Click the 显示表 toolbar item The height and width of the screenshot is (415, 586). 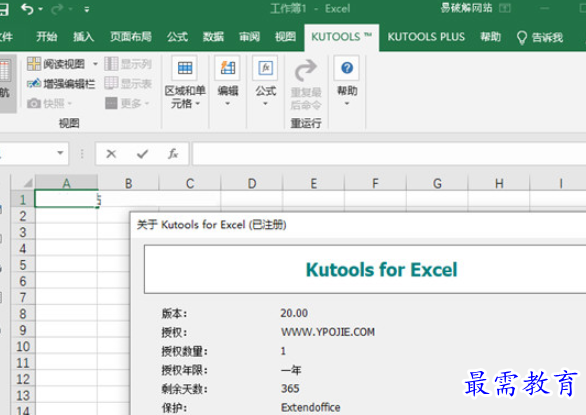point(128,83)
